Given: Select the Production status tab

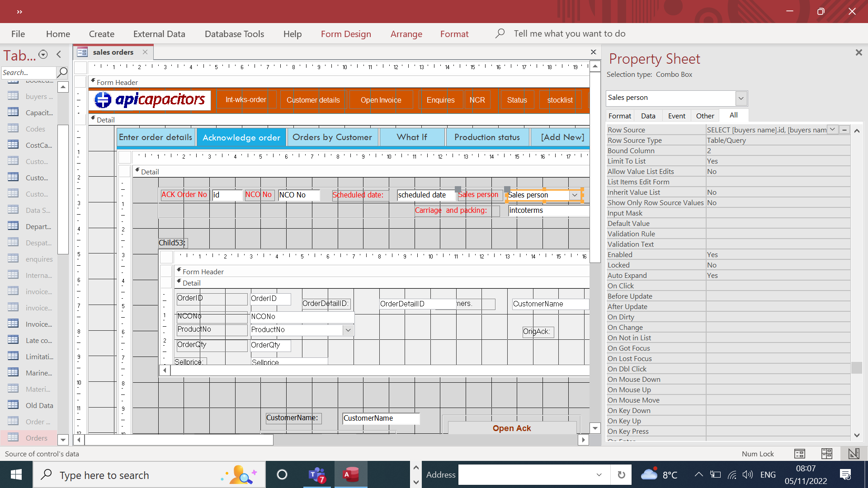Looking at the screenshot, I should click(487, 137).
